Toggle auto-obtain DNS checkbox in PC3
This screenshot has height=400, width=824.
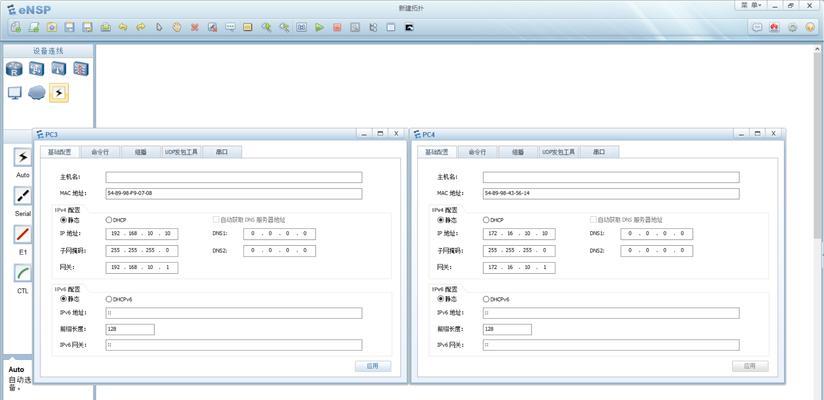click(216, 220)
